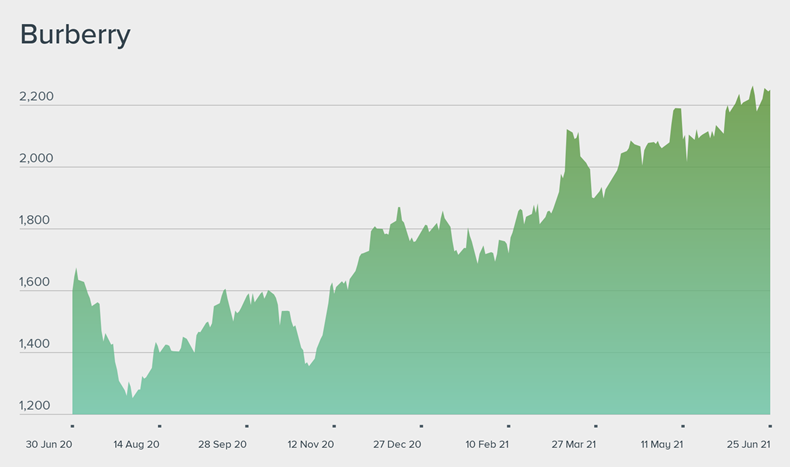Screen dimensions: 790x467
Task: Select the 27 Mar 21 date label
Action: coord(572,443)
